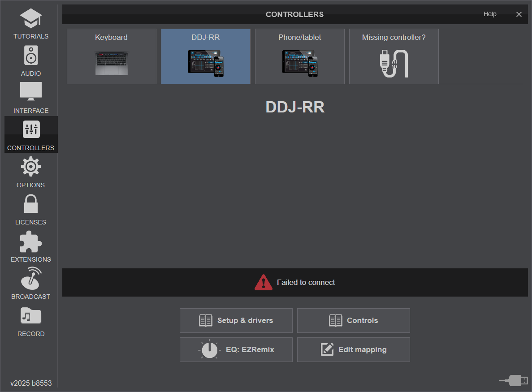532x392 pixels.
Task: Open Broadcast satellite dish icon
Action: tap(30, 279)
